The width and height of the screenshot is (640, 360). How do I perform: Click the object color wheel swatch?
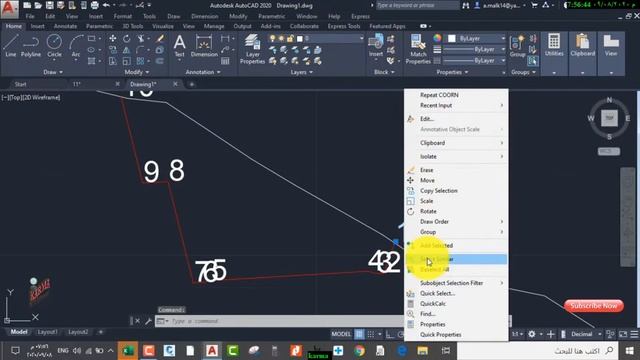pyautogui.click(x=437, y=38)
